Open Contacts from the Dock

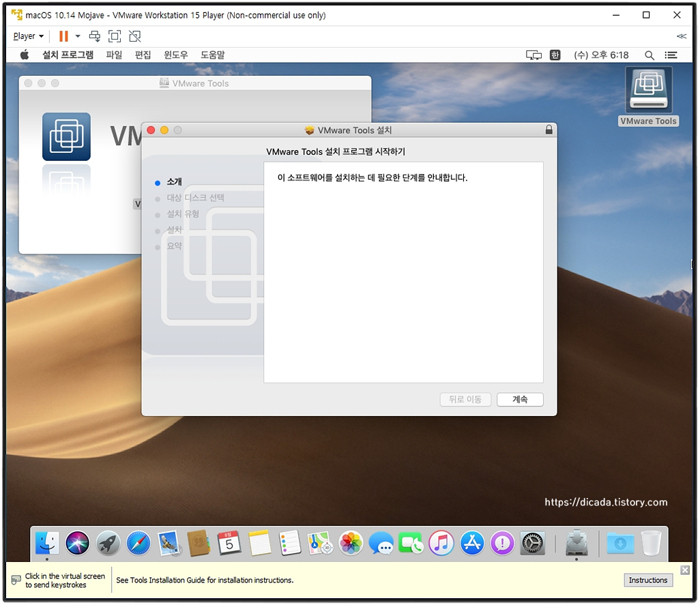pos(199,543)
